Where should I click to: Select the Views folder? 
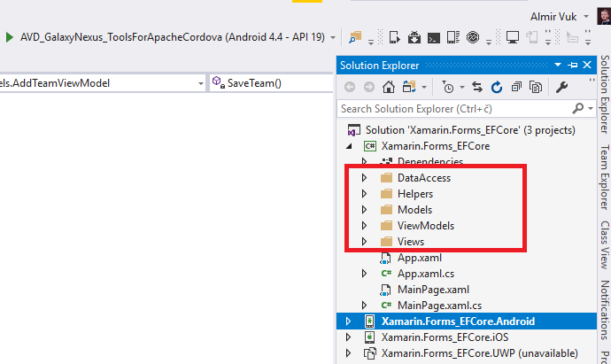[x=411, y=242]
